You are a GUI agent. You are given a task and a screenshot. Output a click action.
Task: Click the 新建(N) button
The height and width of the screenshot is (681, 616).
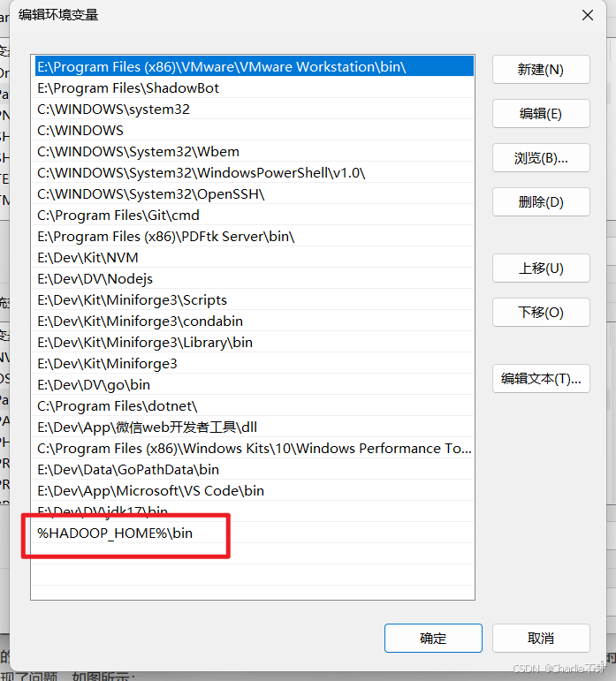[x=541, y=70]
